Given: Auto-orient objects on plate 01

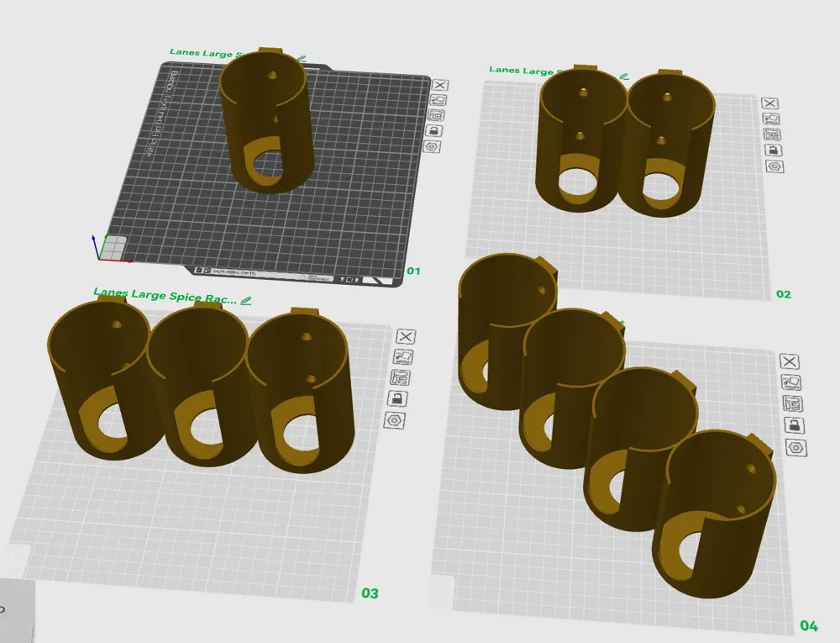Looking at the screenshot, I should (x=438, y=100).
